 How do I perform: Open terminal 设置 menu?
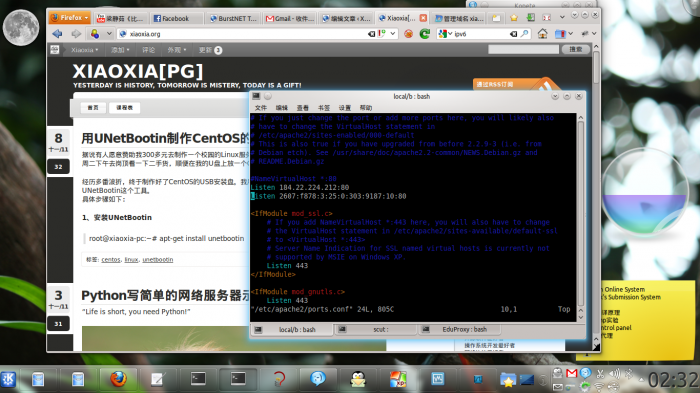pyautogui.click(x=345, y=108)
